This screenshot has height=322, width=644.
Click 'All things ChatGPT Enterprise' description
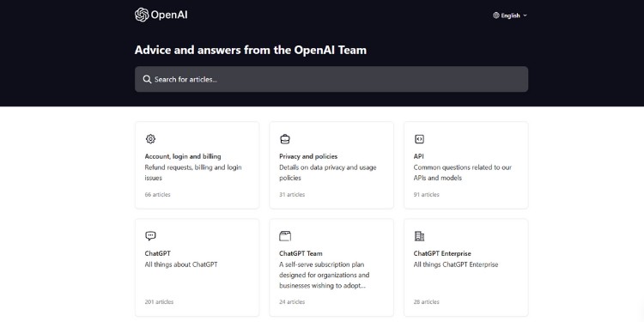pos(456,264)
